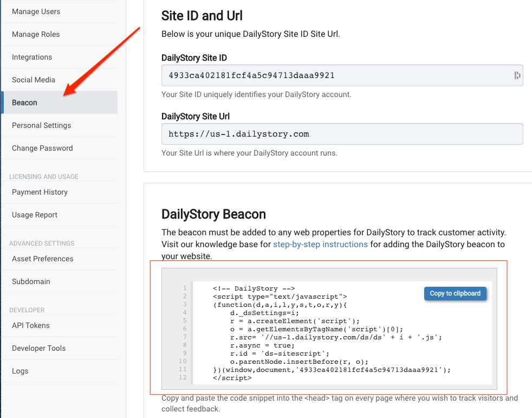The width and height of the screenshot is (532, 418).
Task: Click the 'DailyStory Site Url' label
Action: click(196, 116)
